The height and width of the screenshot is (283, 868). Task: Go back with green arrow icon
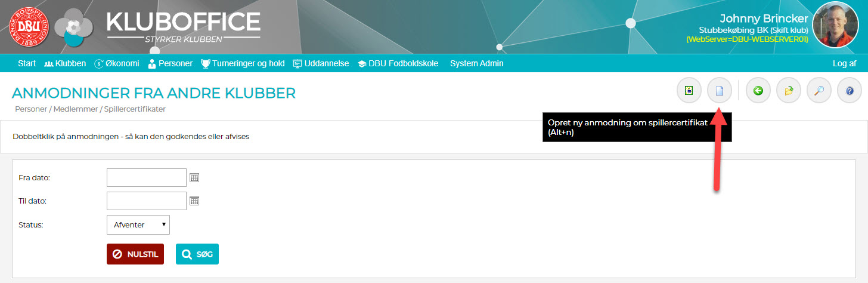758,91
